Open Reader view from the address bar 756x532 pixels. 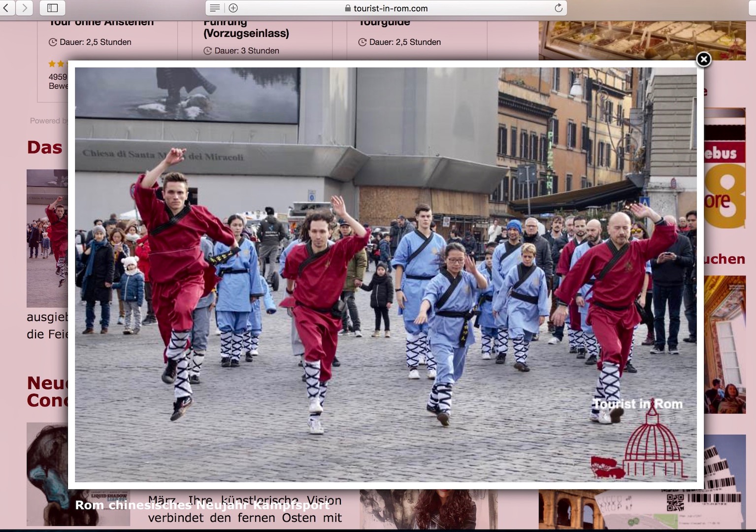(215, 8)
